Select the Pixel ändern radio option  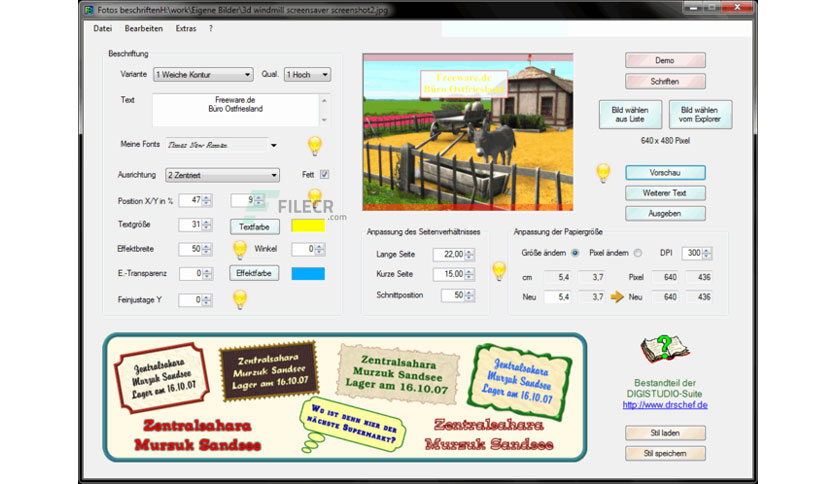coord(638,253)
